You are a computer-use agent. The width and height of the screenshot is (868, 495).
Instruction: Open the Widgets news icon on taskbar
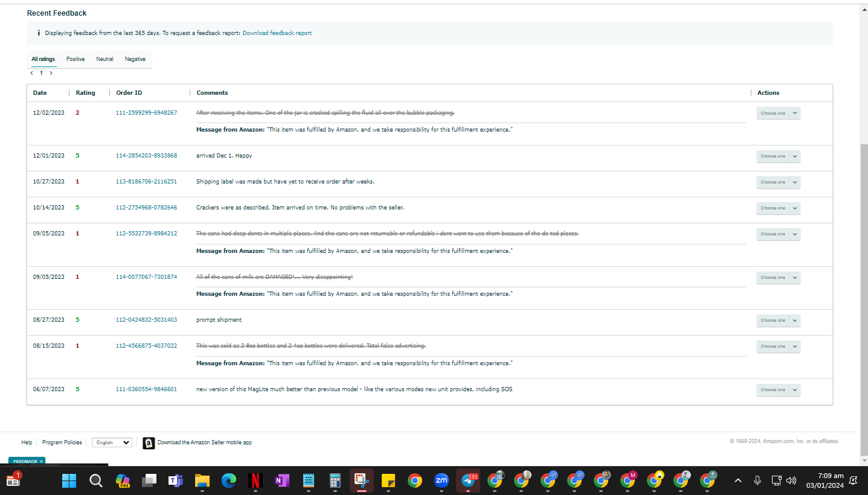[x=13, y=480]
